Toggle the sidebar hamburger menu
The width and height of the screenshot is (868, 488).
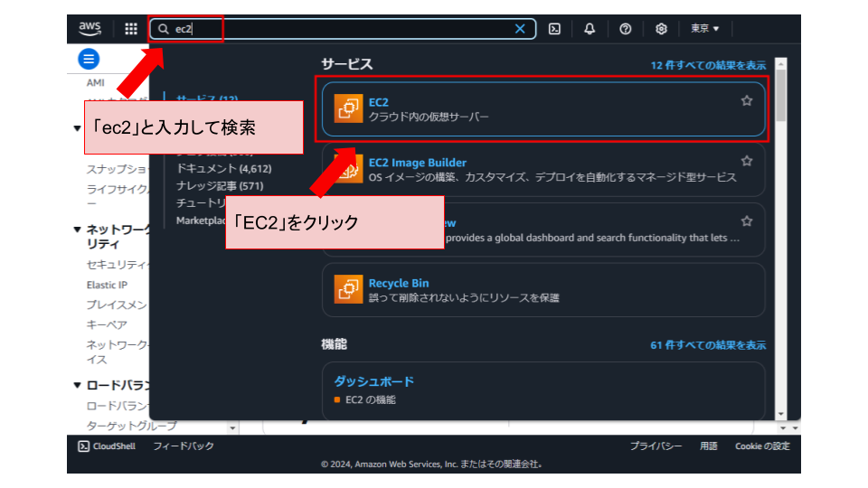pyautogui.click(x=89, y=59)
